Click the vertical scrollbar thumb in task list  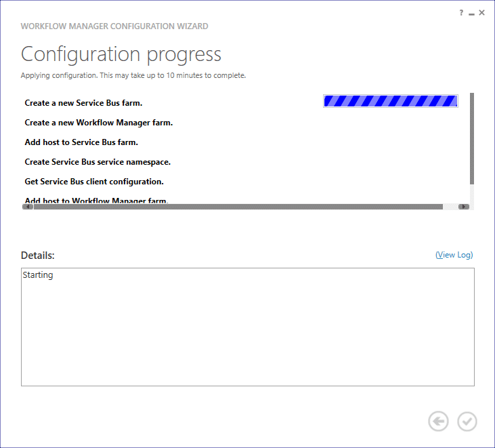pos(472,138)
